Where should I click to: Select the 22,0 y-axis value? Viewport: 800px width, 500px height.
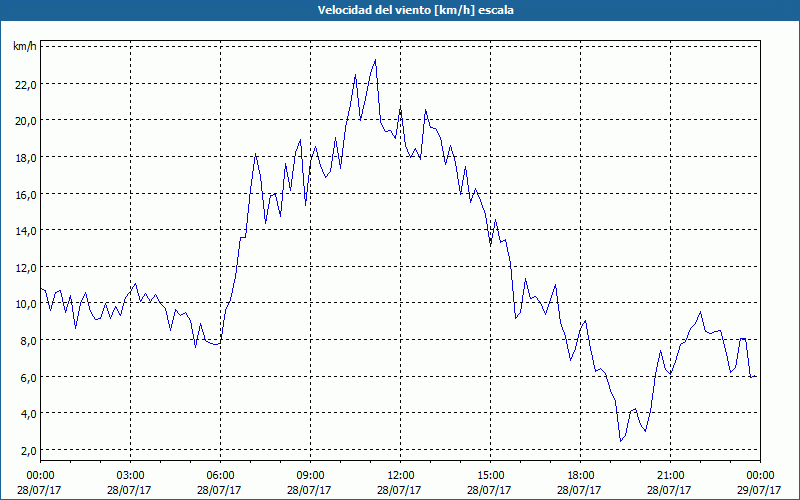(x=26, y=85)
